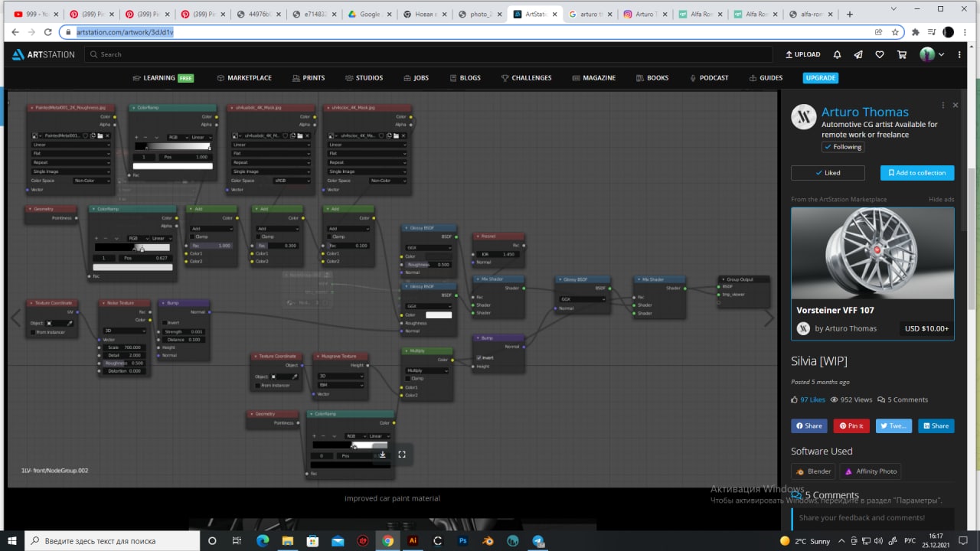Viewport: 980px width, 551px height.
Task: Open the Windows Start menu
Action: coord(12,540)
